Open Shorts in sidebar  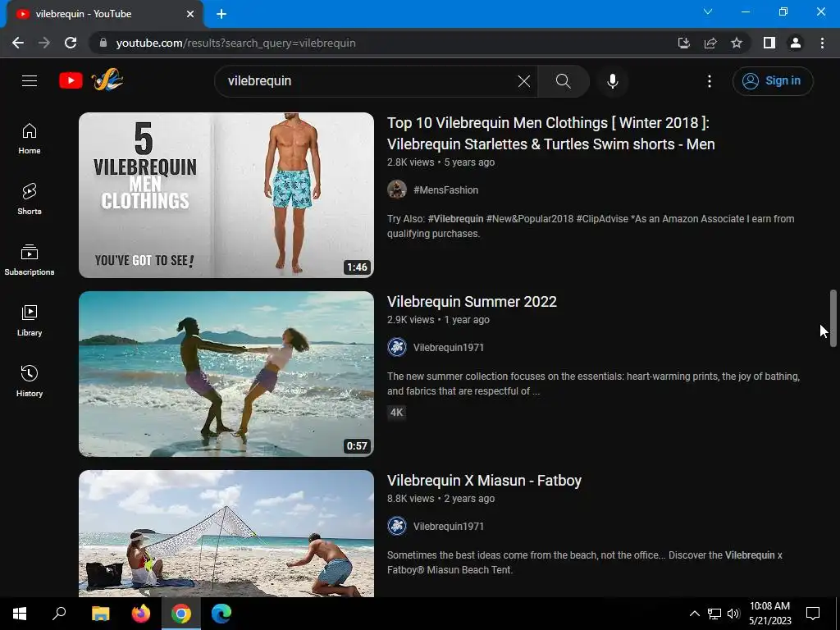[x=30, y=199]
